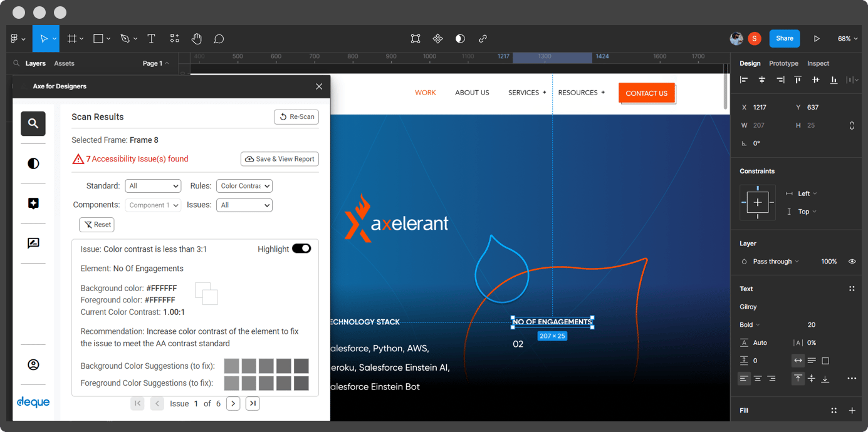This screenshot has height=432, width=868.
Task: Click the contrast checker icon in Axe sidebar
Action: [33, 163]
